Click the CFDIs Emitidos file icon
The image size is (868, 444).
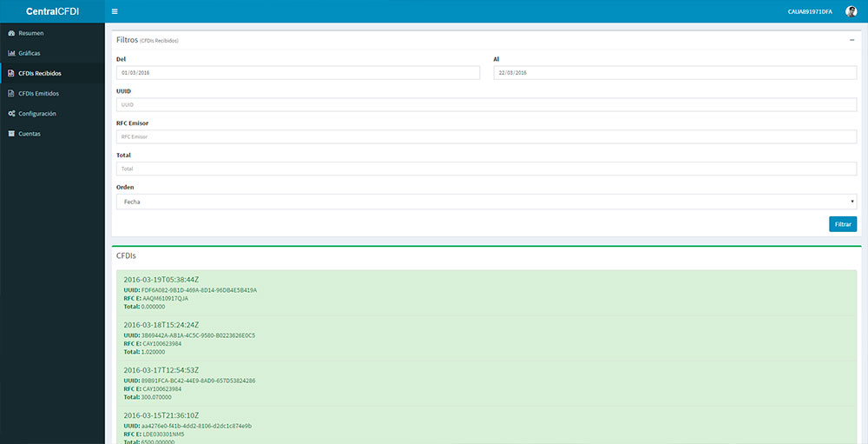(11, 94)
